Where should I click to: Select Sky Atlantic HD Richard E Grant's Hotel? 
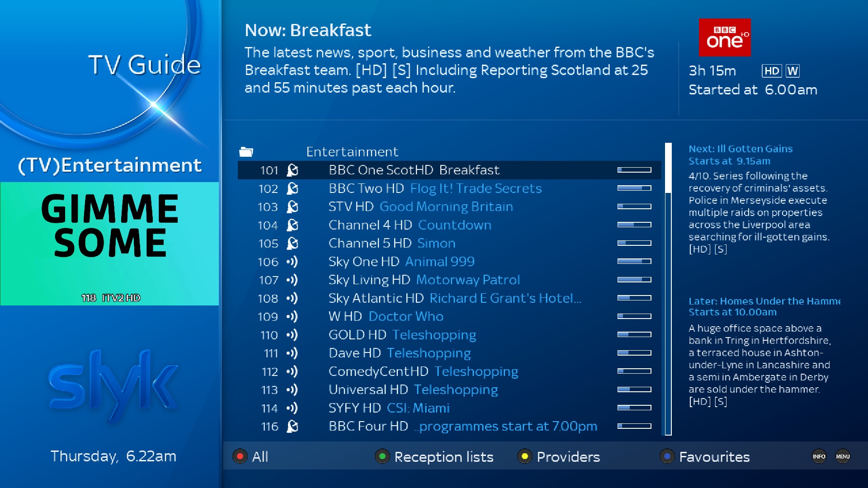(x=449, y=298)
